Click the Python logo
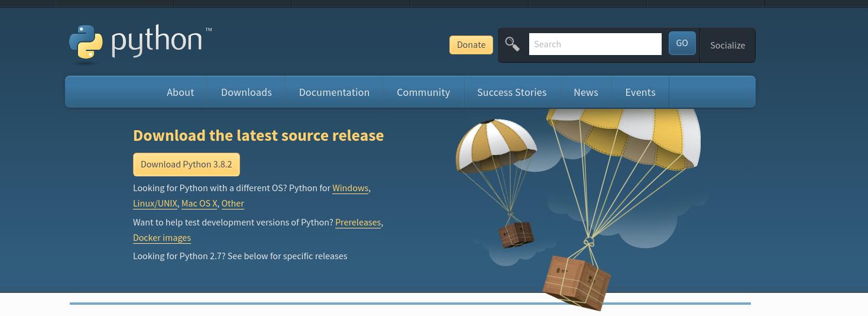The image size is (868, 316). [140, 43]
